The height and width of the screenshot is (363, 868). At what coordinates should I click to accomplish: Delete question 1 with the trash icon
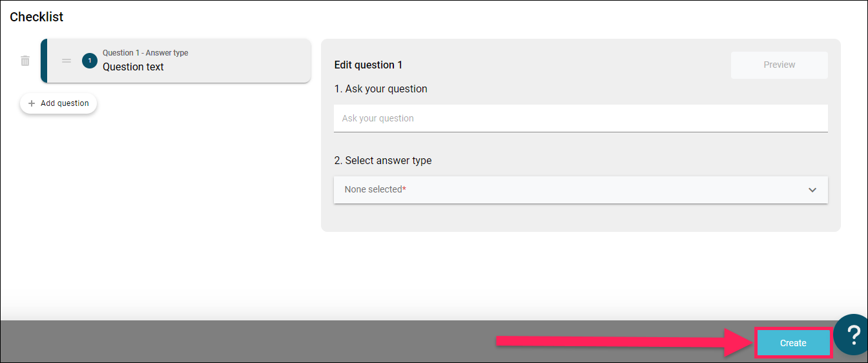click(25, 61)
